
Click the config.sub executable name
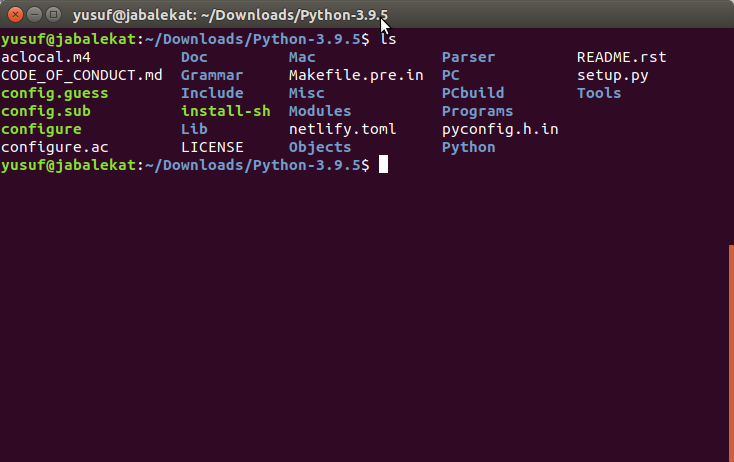point(46,111)
